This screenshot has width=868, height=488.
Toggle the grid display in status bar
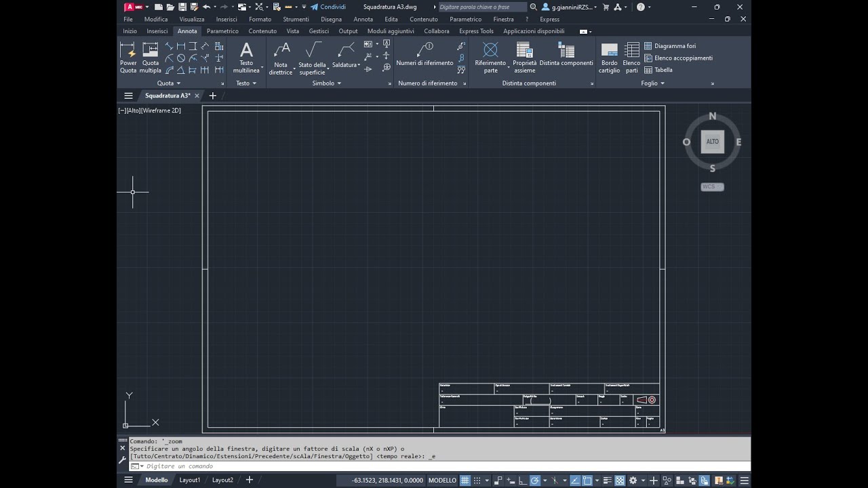point(465,480)
